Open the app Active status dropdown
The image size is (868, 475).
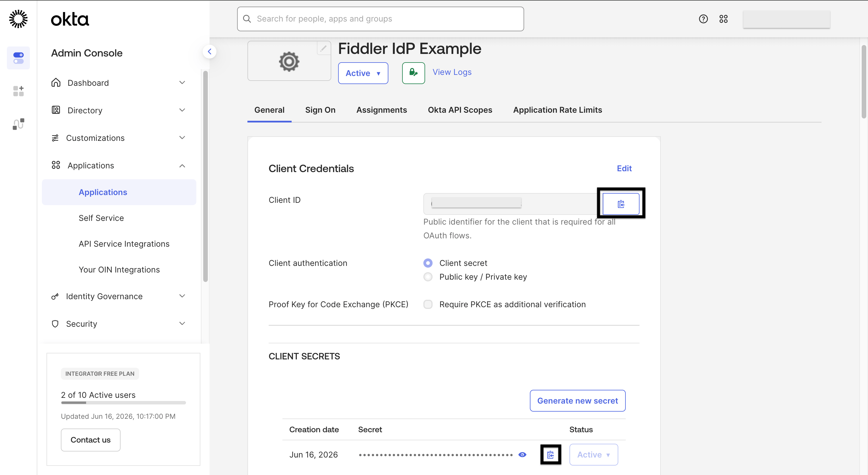(x=363, y=73)
